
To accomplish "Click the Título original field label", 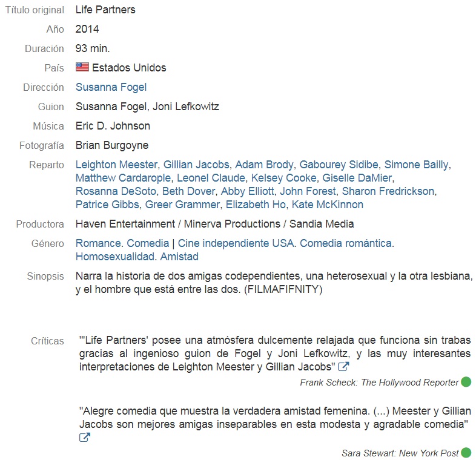I will click(35, 10).
